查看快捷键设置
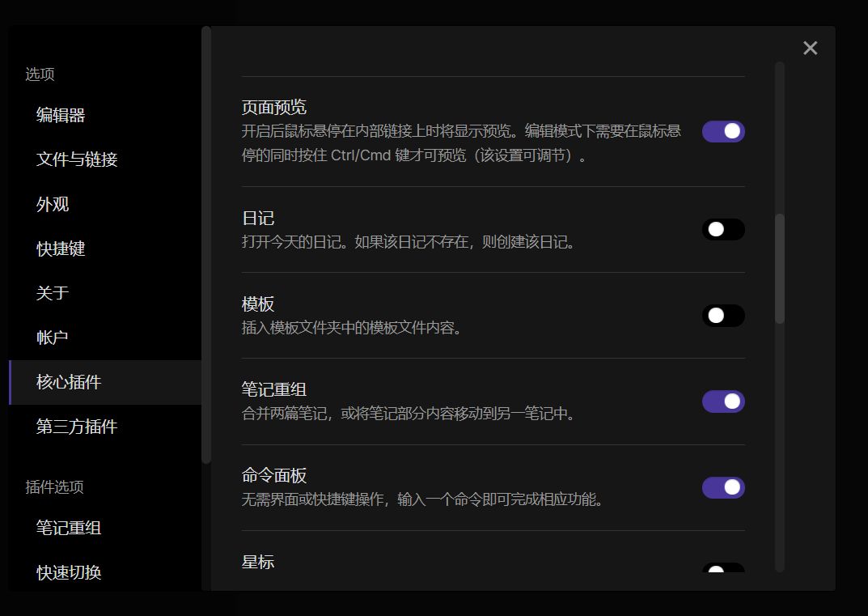 point(61,249)
